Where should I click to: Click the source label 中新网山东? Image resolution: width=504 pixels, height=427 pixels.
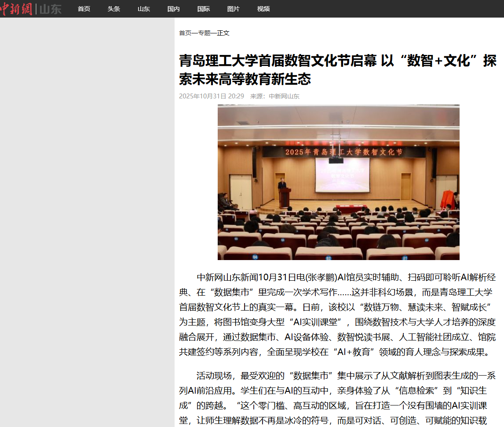[284, 96]
